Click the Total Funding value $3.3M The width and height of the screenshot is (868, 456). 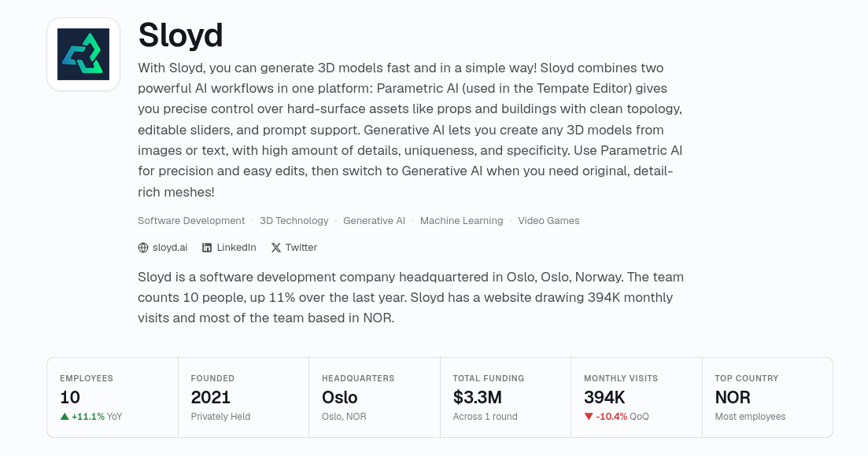(477, 397)
